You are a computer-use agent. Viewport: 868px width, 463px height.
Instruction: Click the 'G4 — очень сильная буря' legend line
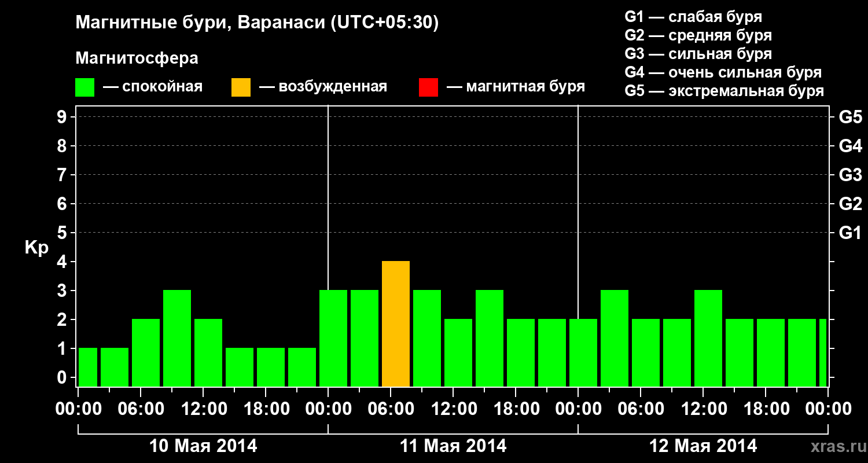(723, 72)
